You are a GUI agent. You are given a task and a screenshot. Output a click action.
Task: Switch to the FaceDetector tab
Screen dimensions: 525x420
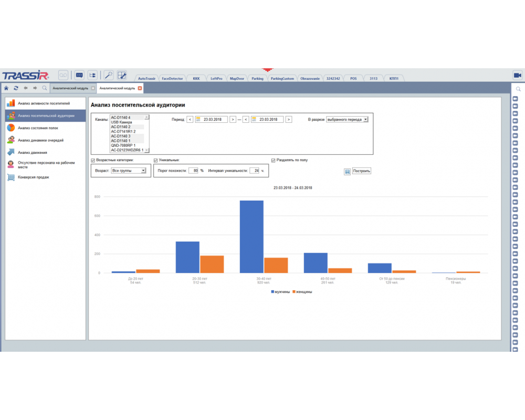point(172,78)
